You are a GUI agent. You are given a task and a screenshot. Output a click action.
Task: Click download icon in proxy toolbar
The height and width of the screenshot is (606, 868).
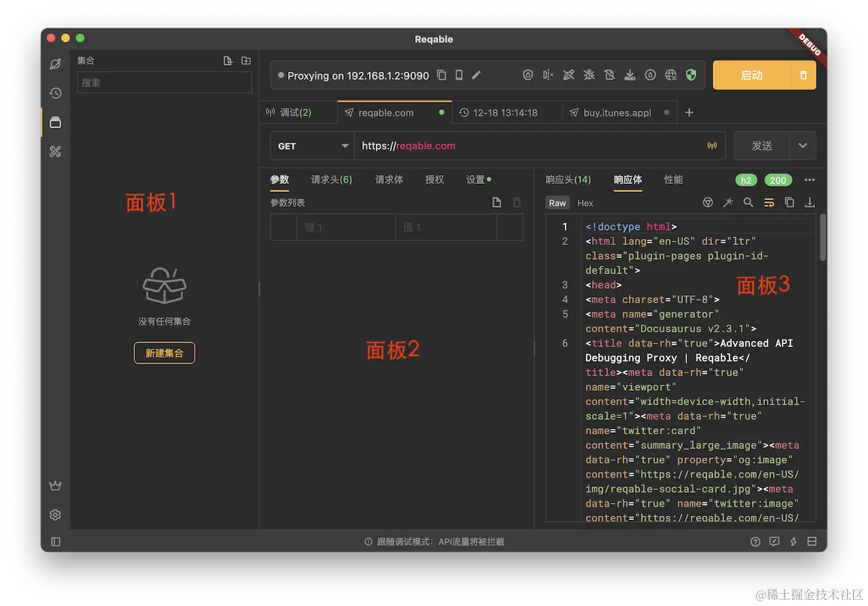(x=630, y=75)
